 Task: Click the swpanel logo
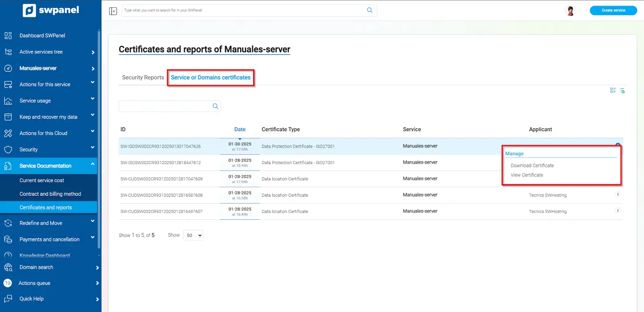51,10
